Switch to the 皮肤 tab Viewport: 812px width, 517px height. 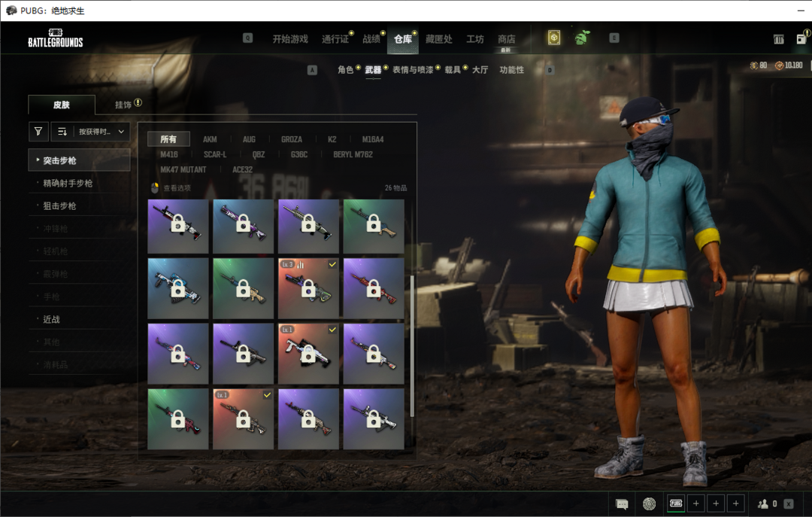pos(62,105)
